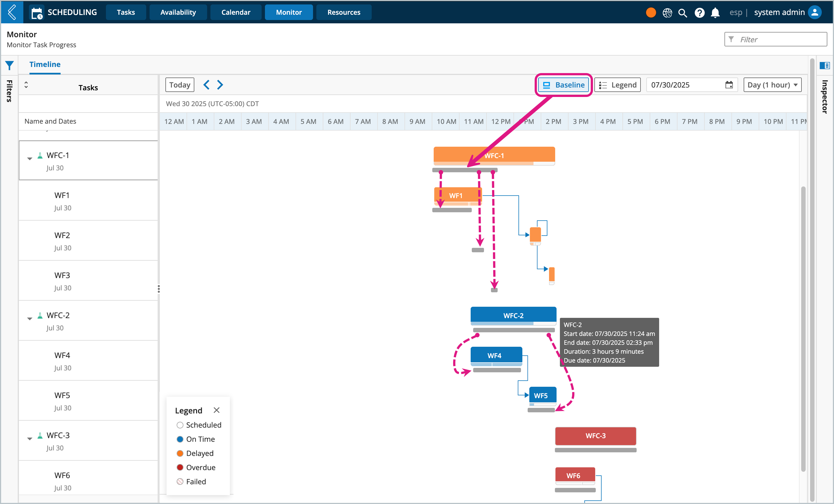Viewport: 834px width, 504px height.
Task: Click the Delayed legend swatch
Action: (x=180, y=453)
